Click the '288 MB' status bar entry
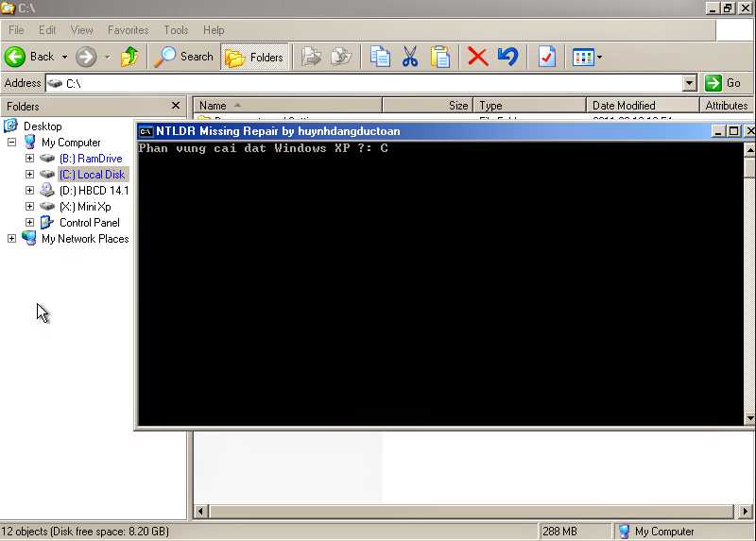Image resolution: width=756 pixels, height=541 pixels. (x=559, y=532)
